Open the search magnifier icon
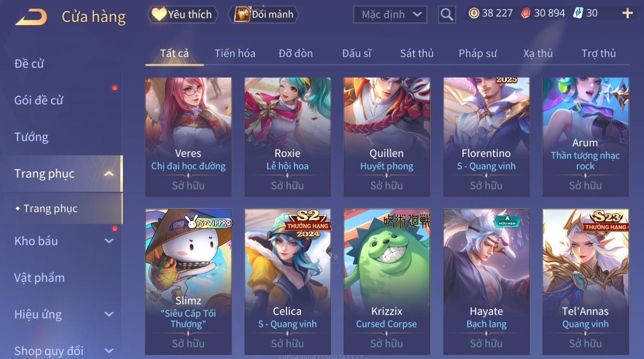Screen dimensions: 644x359 (x=446, y=15)
